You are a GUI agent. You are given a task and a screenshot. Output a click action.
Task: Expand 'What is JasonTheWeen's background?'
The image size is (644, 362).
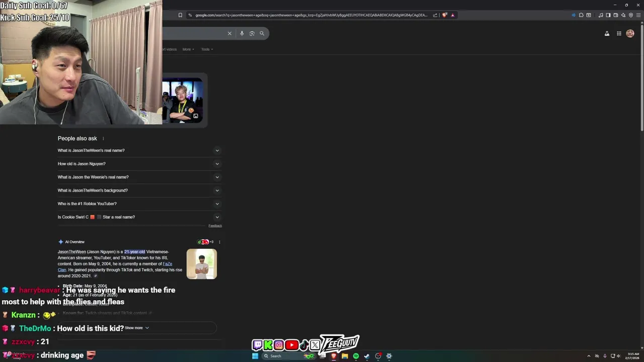139,191
